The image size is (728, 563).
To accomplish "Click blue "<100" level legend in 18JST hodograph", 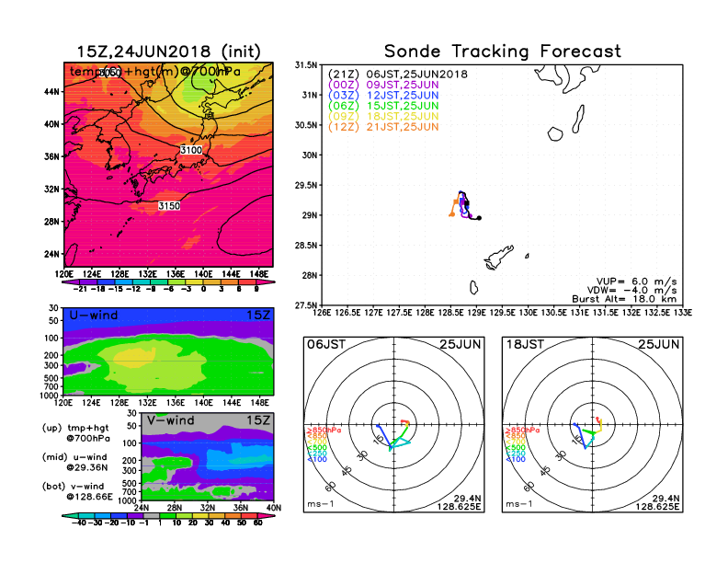I will coord(516,459).
